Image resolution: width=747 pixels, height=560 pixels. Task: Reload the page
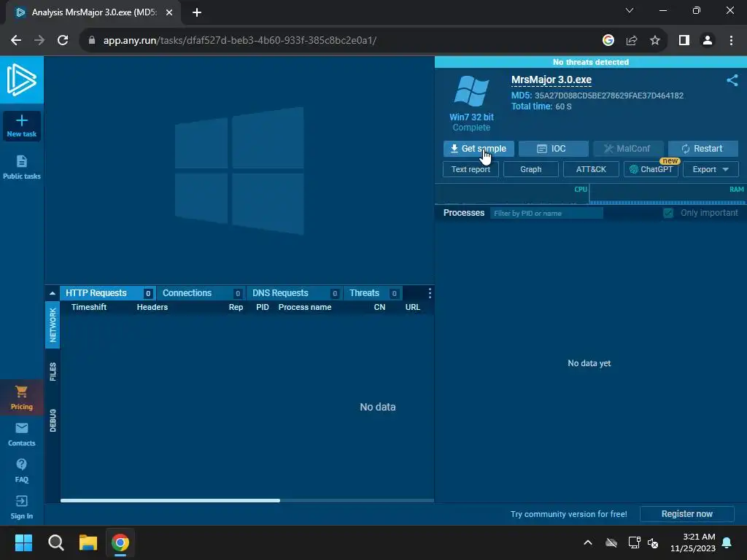[63, 41]
